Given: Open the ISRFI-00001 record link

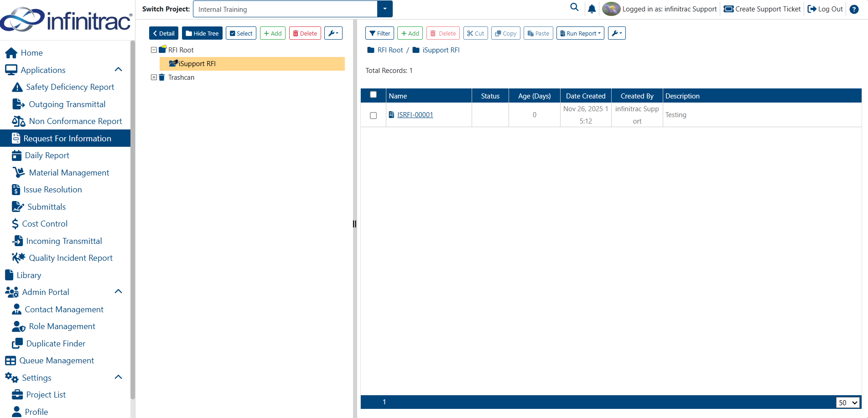Looking at the screenshot, I should pyautogui.click(x=415, y=115).
